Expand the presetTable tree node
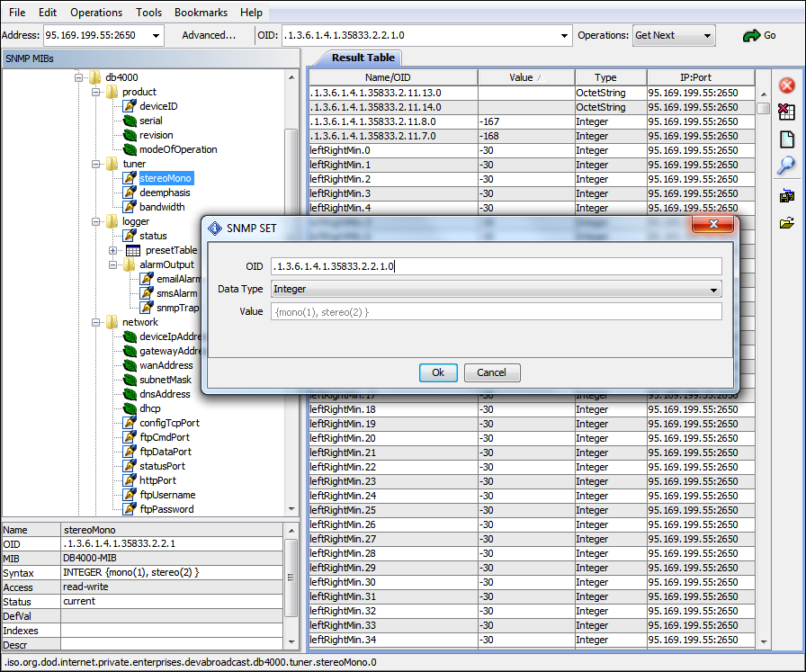 pyautogui.click(x=113, y=250)
